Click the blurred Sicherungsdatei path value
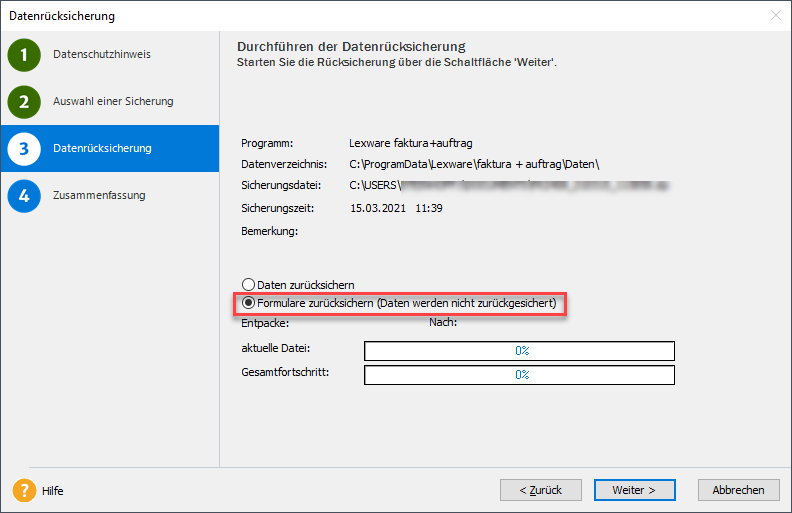 point(510,186)
